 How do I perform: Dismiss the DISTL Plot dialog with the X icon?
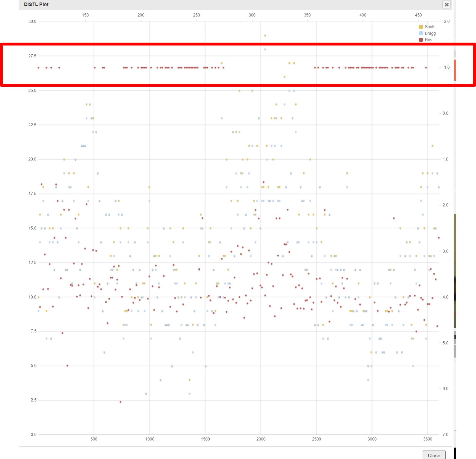(447, 5)
